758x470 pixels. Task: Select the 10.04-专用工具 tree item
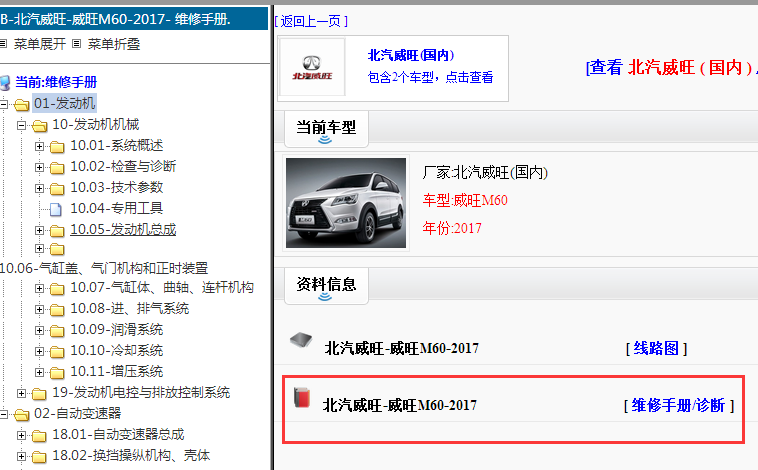(117, 208)
